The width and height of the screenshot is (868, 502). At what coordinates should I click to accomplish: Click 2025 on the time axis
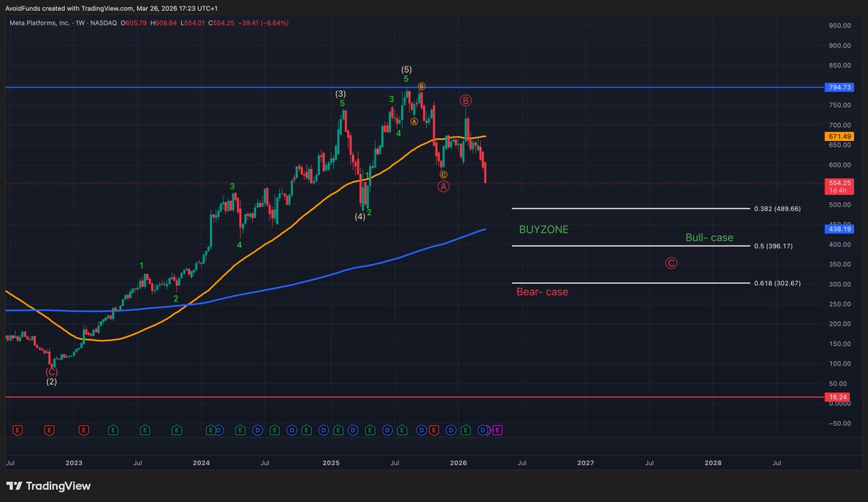pos(331,461)
